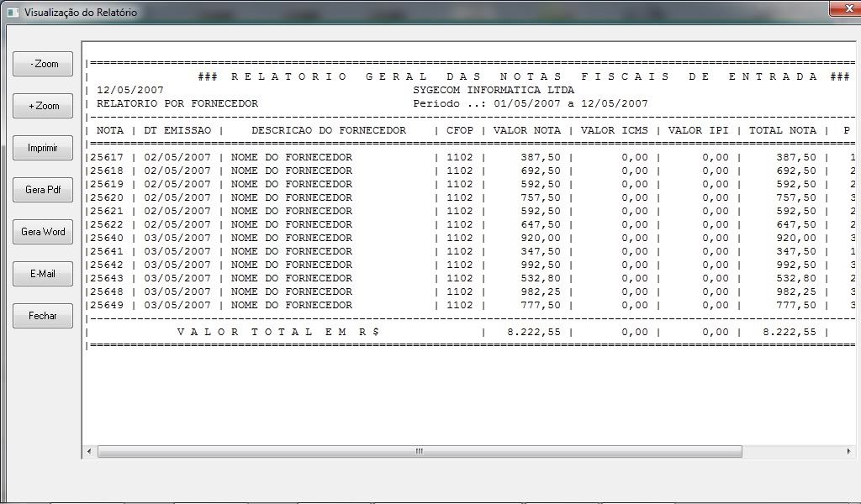The height and width of the screenshot is (504, 861).
Task: Click the horizontal scrollbar thumb
Action: coord(419,452)
